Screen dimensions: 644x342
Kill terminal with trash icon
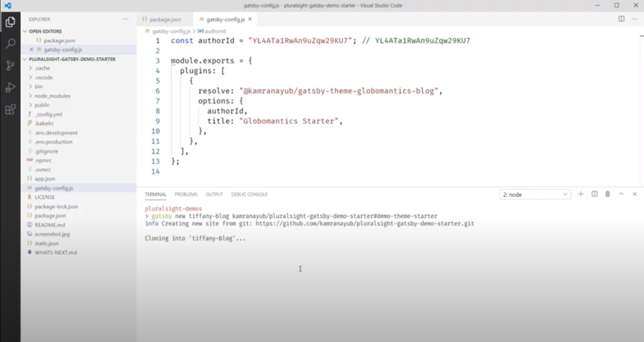pos(607,194)
